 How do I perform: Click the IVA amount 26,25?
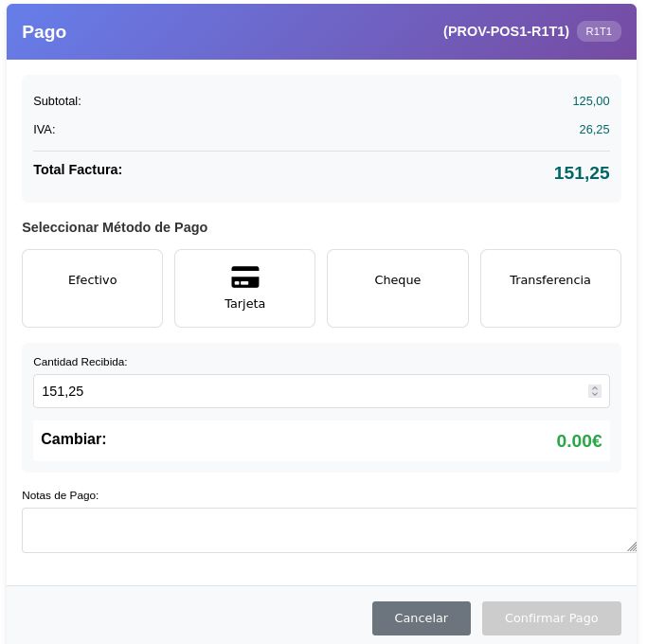(x=594, y=130)
